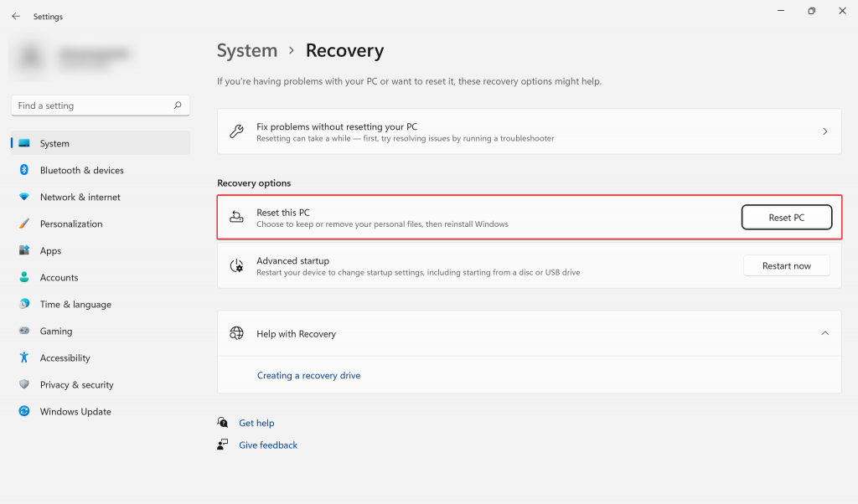Click the Get help link
Image resolution: width=858 pixels, height=504 pixels.
click(256, 423)
